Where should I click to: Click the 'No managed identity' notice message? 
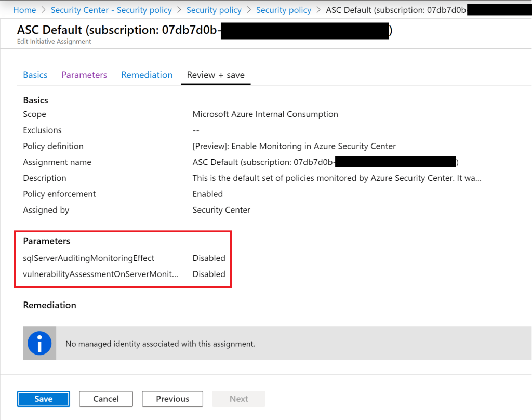[x=160, y=344]
